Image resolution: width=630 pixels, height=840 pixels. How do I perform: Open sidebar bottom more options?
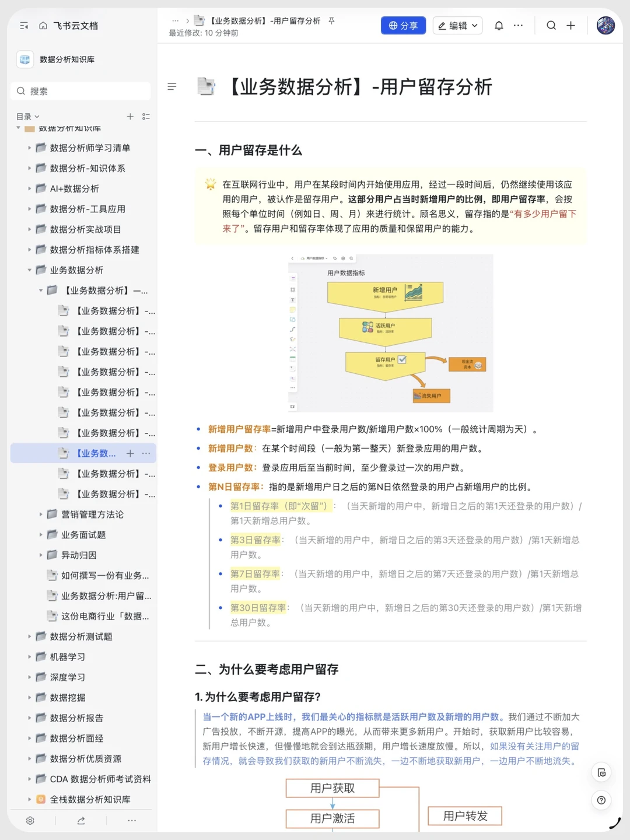click(132, 821)
